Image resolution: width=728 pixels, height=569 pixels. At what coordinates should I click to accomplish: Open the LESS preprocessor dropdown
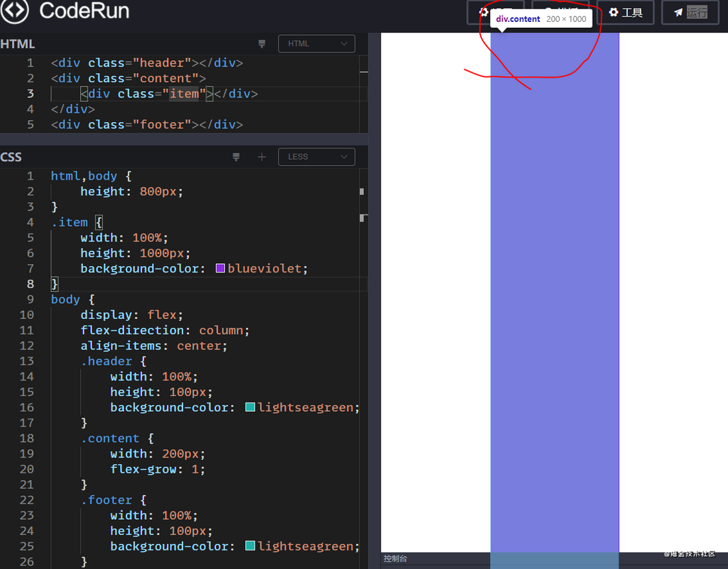[x=317, y=157]
